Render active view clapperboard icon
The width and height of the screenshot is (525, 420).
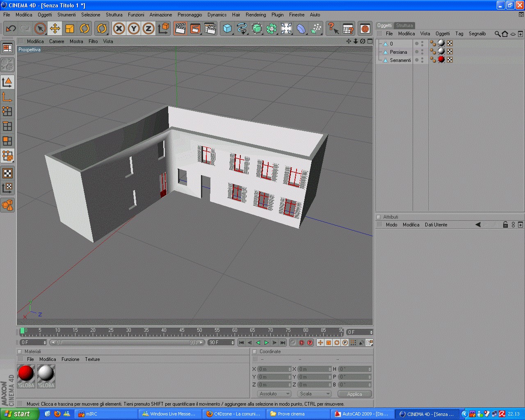click(x=180, y=28)
